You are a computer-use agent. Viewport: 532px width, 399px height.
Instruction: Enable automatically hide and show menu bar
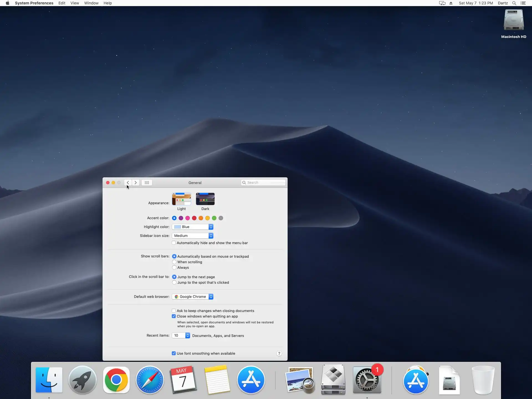(174, 243)
